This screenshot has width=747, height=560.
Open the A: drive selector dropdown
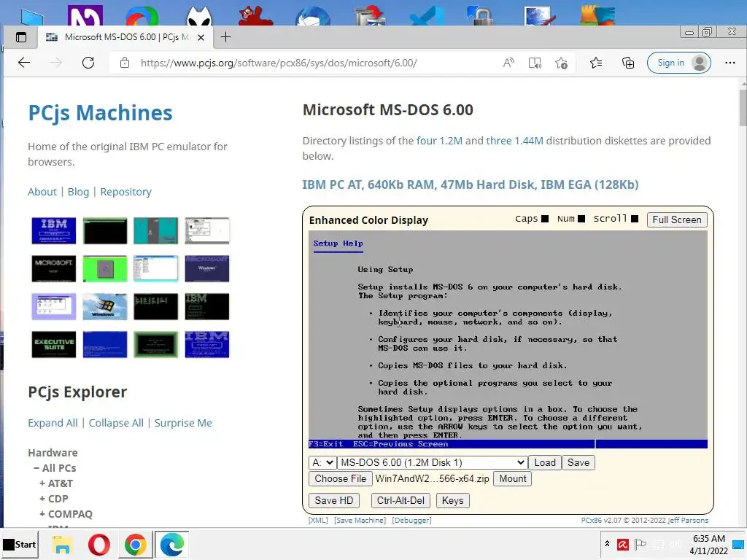(322, 462)
